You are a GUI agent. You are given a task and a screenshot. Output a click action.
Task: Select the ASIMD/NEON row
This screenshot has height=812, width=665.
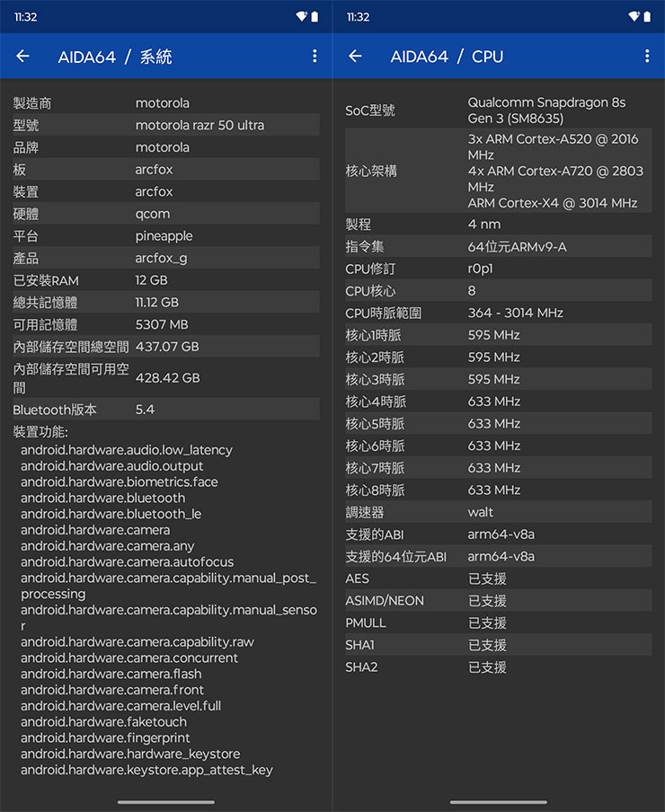pyautogui.click(x=498, y=601)
